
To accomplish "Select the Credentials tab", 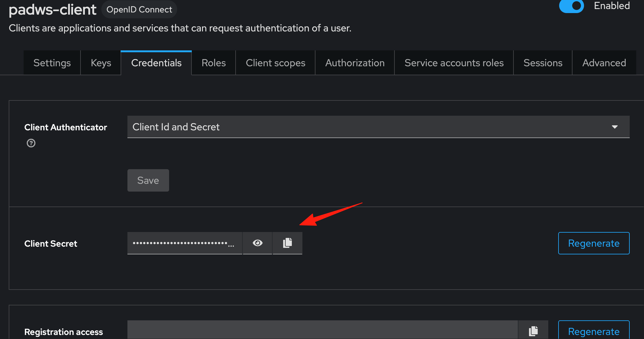I will pyautogui.click(x=156, y=63).
